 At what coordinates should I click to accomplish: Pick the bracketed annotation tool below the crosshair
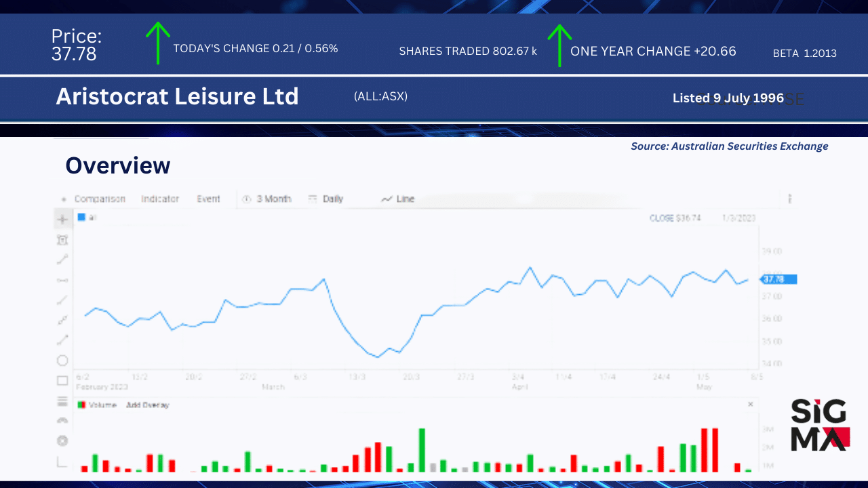tap(62, 239)
